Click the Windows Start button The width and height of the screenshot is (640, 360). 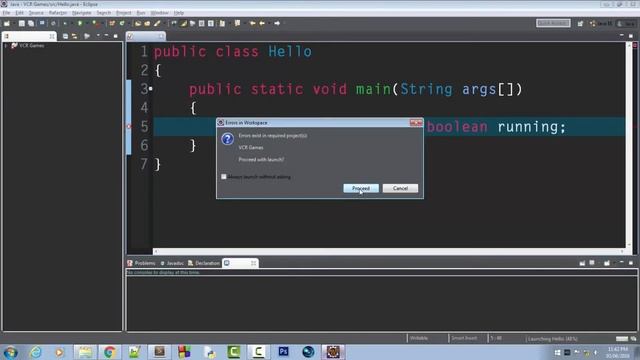10,352
